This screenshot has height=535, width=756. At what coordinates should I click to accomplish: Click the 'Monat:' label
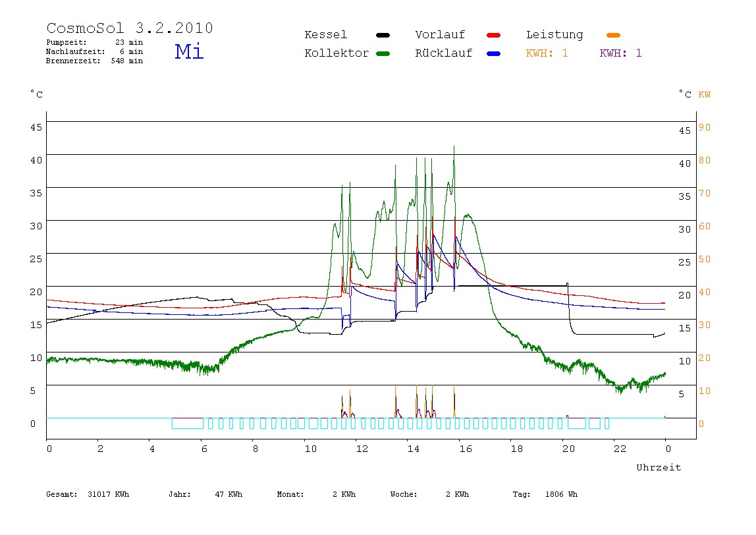click(290, 494)
